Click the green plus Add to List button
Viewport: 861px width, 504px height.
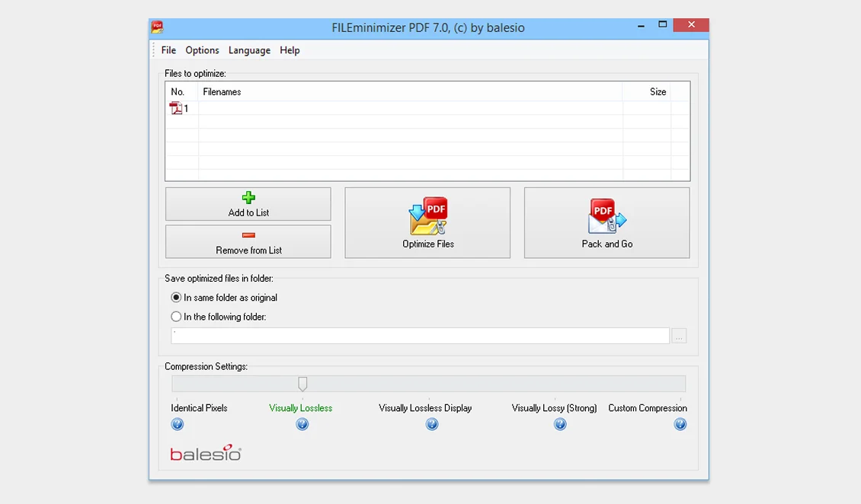(248, 204)
